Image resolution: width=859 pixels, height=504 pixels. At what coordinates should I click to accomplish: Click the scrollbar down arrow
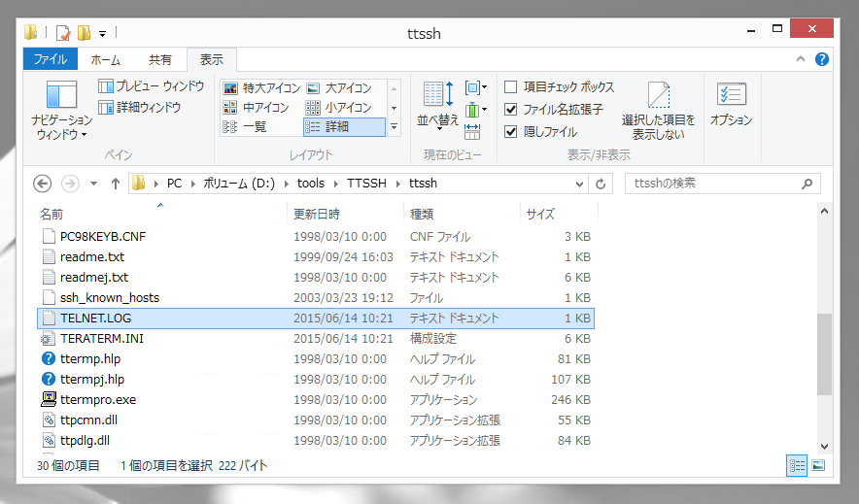point(824,447)
